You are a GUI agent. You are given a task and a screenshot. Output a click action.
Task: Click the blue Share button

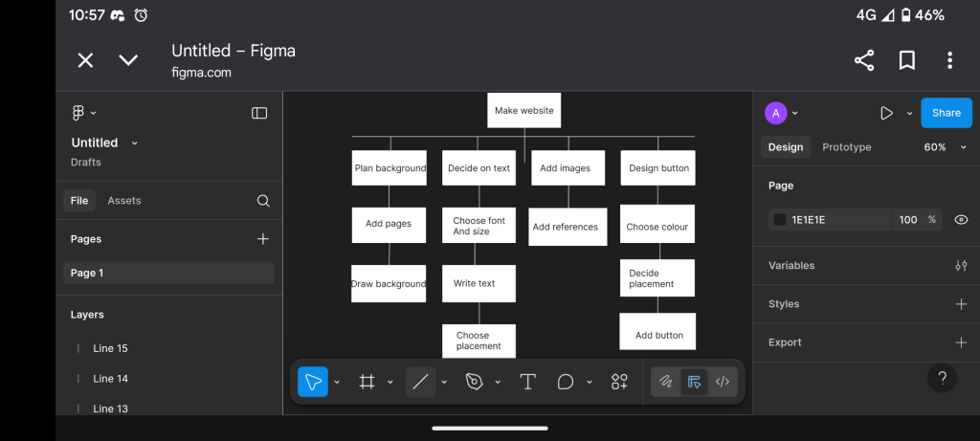[x=946, y=113]
